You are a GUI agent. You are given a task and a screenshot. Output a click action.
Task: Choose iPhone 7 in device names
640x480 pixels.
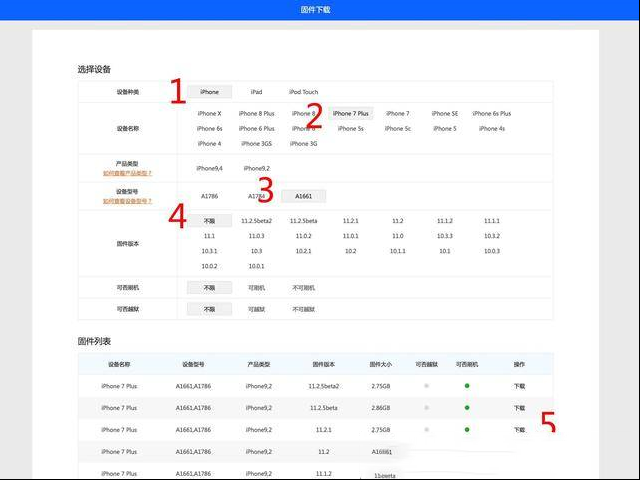(398, 113)
